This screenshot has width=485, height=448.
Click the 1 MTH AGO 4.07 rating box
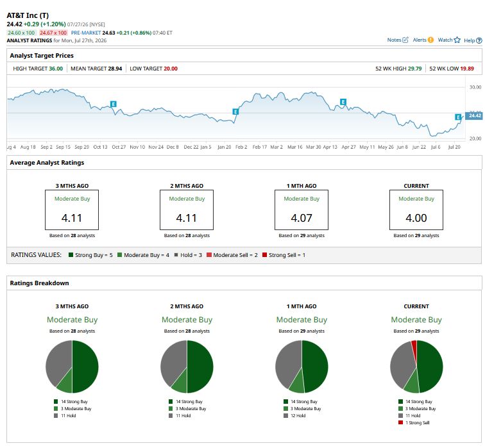(302, 210)
